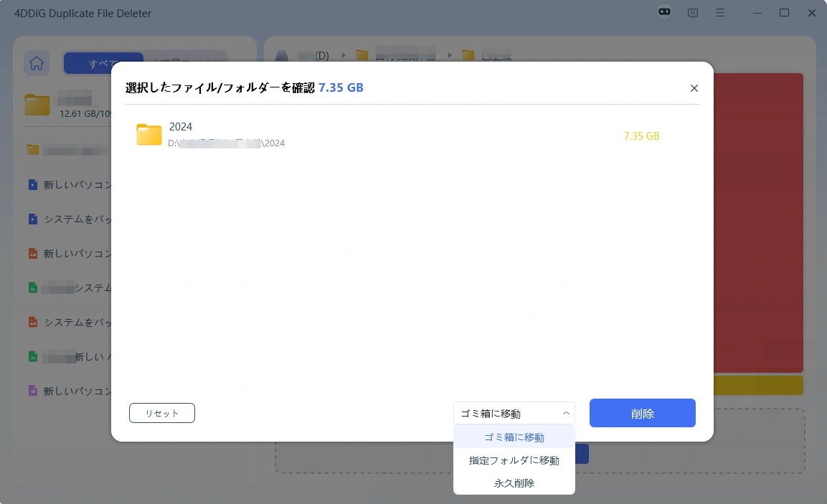Click the large folder icon beside 12.61 GB

pos(37,105)
